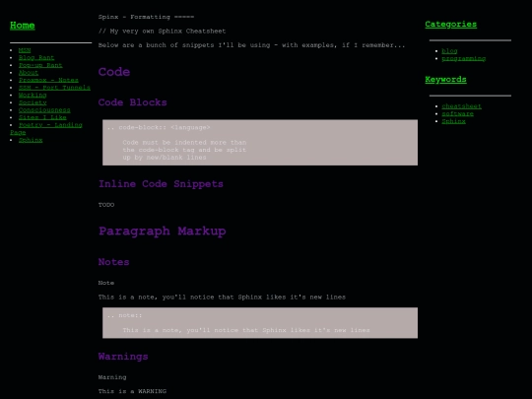Open the Proxmox - Notes link

coord(48,80)
